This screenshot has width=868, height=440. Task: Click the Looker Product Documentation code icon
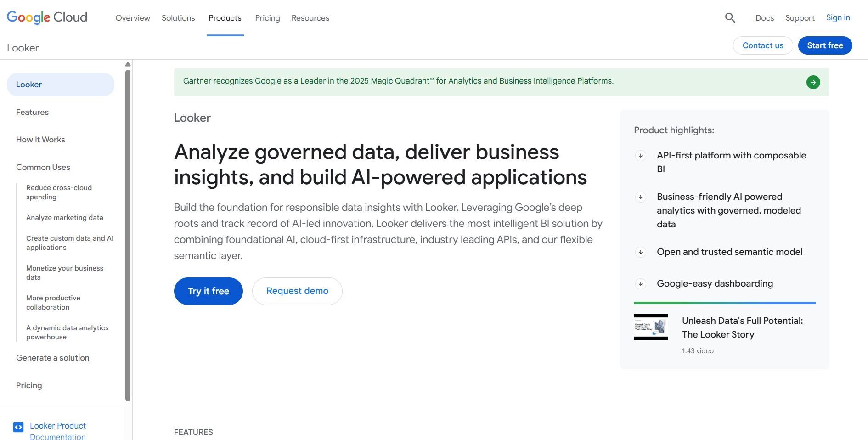(x=18, y=427)
